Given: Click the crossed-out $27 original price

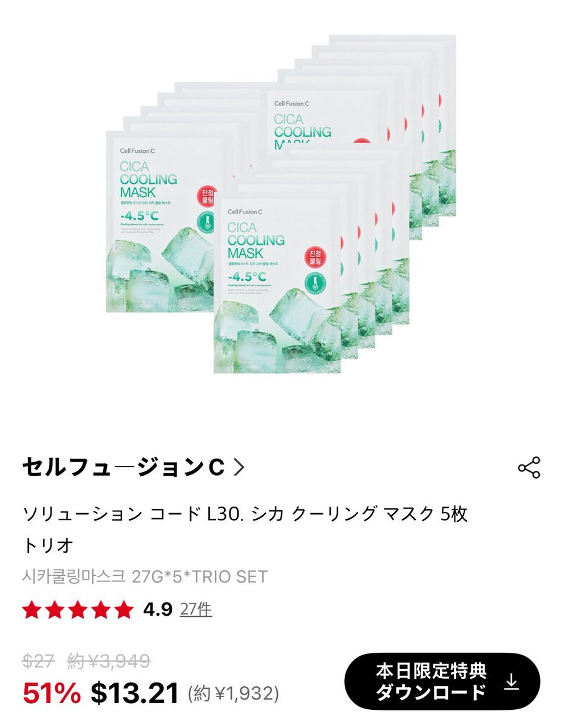Looking at the screenshot, I should pos(39,661).
